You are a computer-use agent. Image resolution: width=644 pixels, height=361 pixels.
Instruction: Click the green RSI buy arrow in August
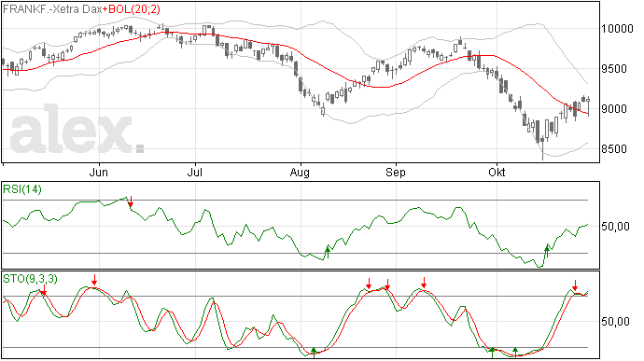(x=328, y=252)
